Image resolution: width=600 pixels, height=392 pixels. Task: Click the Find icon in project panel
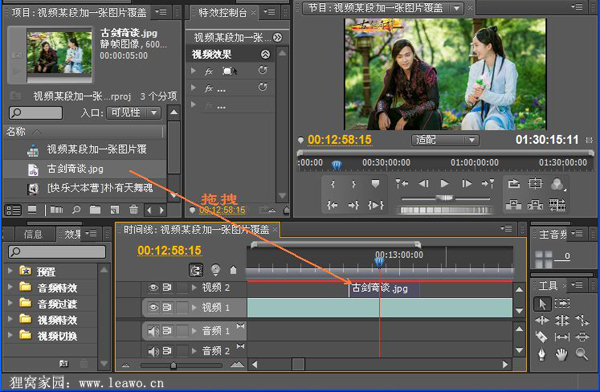point(77,210)
